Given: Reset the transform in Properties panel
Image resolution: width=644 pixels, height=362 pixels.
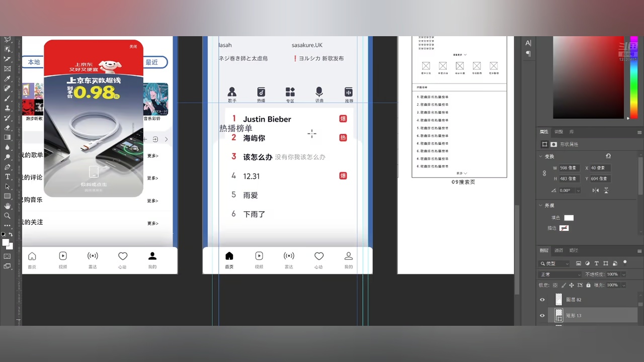Looking at the screenshot, I should coord(608,156).
